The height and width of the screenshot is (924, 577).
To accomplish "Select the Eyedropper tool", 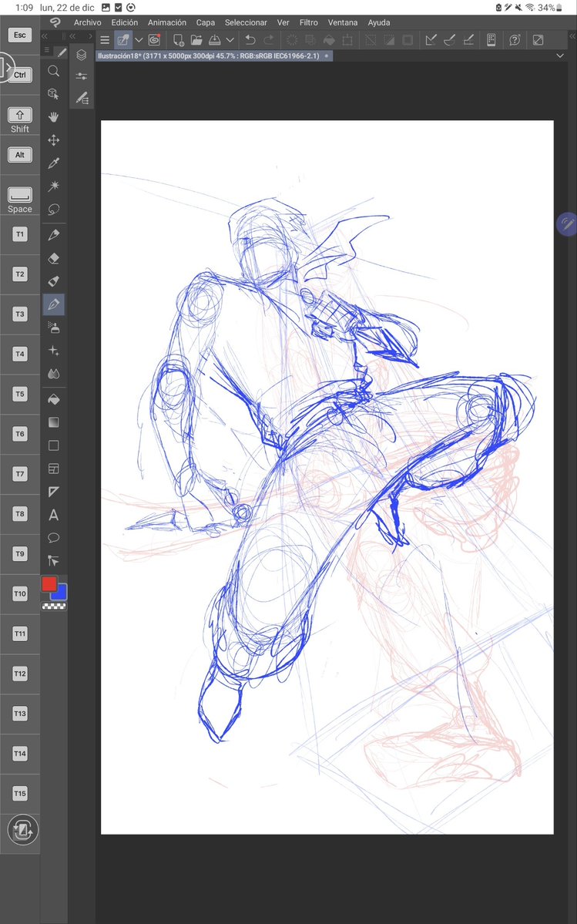I will click(54, 163).
